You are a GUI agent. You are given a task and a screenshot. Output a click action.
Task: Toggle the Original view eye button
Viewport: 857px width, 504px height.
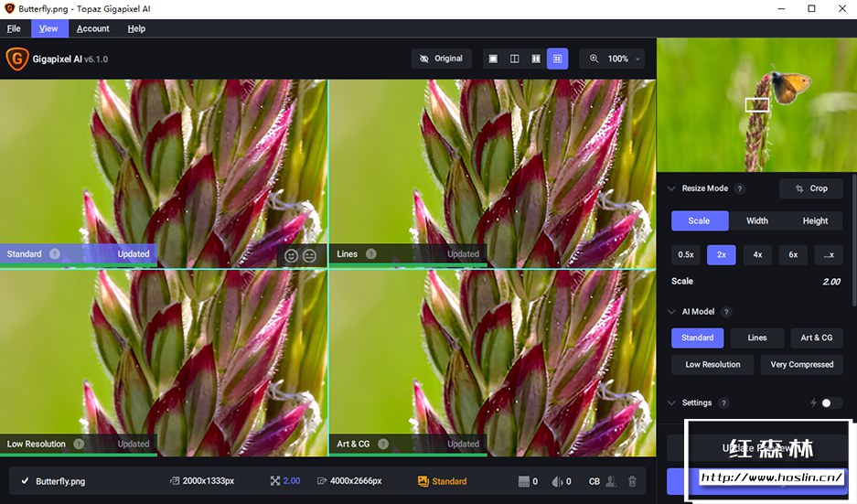(x=441, y=59)
